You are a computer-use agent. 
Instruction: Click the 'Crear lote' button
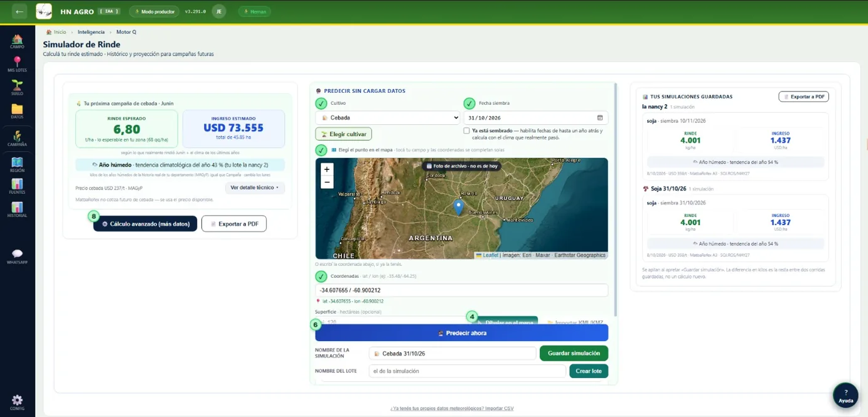pyautogui.click(x=589, y=371)
